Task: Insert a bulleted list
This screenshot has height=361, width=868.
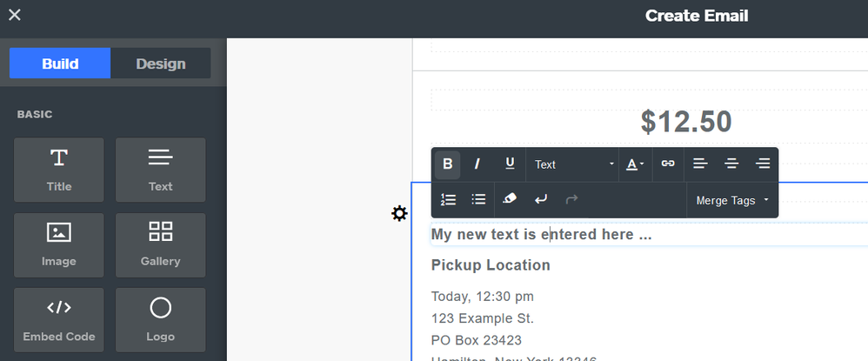Action: [x=478, y=200]
